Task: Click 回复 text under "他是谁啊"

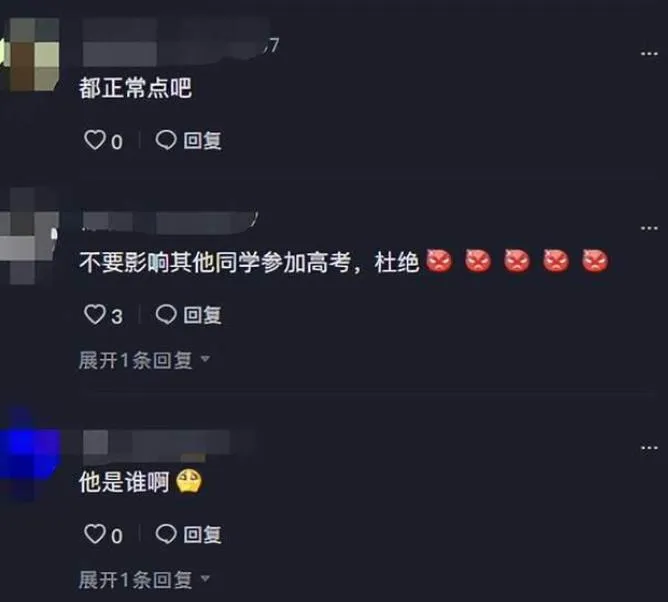Action: [202, 535]
